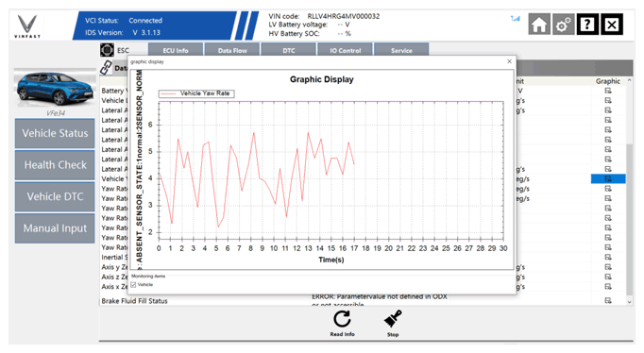Switch to the ECU Info tab
This screenshot has height=353, width=644.
click(x=176, y=49)
